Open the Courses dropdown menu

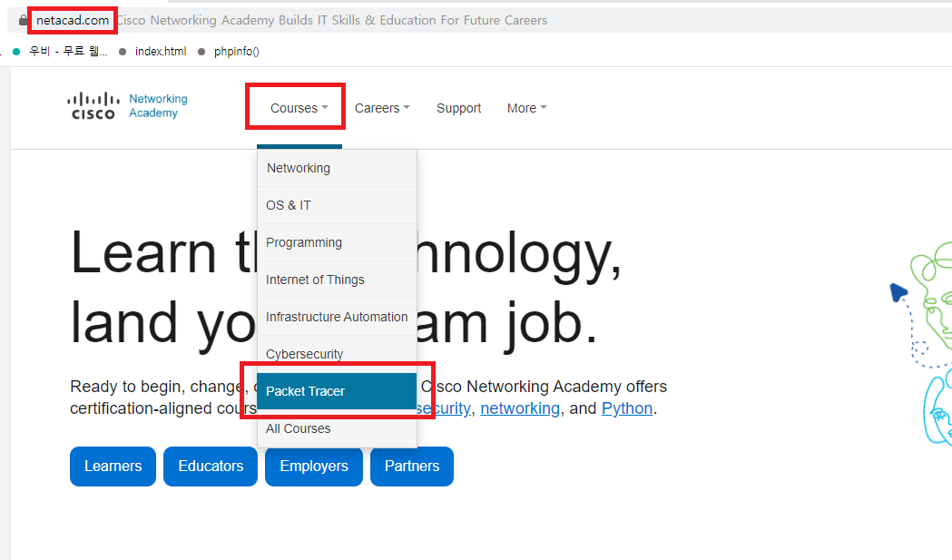tap(299, 108)
